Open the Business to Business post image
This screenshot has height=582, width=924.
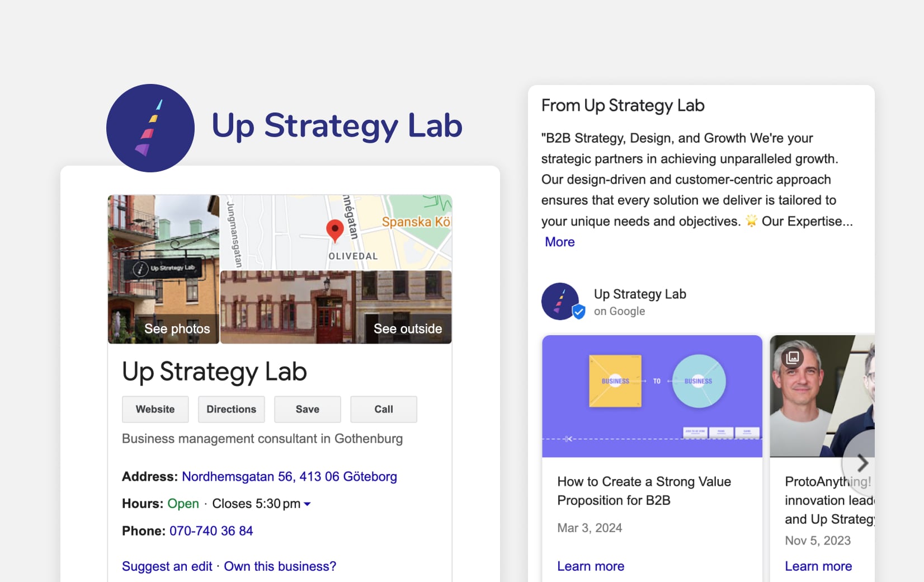[x=652, y=396]
